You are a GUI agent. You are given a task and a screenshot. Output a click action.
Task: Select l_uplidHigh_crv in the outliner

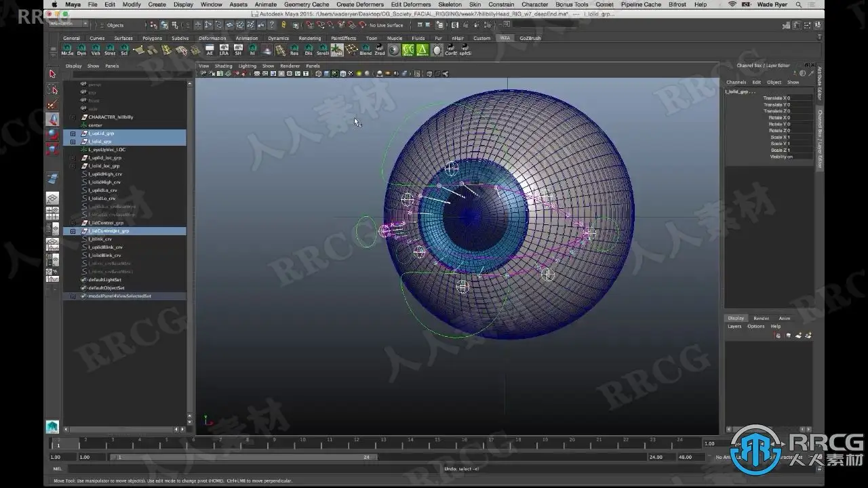(105, 174)
